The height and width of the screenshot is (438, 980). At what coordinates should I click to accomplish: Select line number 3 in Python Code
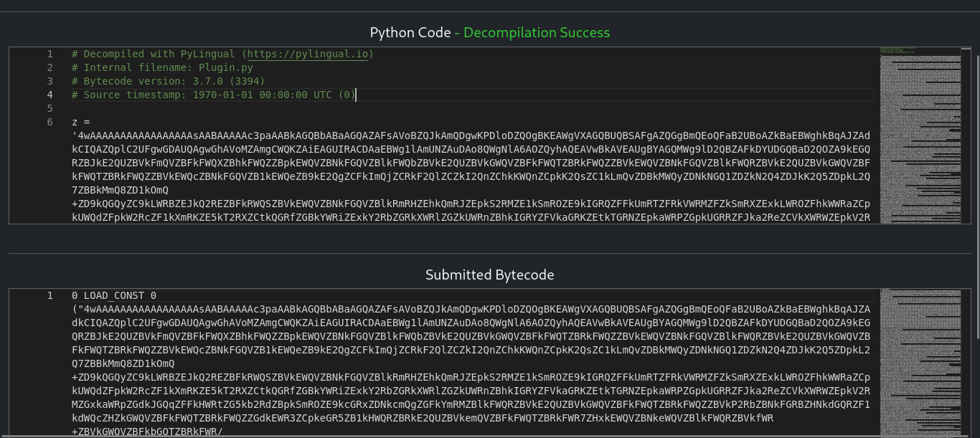[x=50, y=81]
